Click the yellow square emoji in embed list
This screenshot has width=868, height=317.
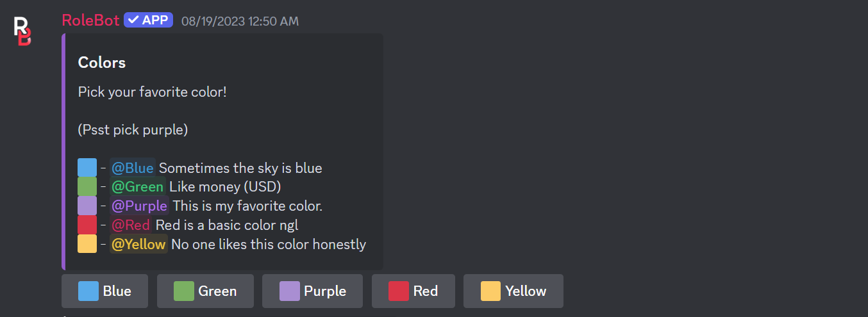click(x=87, y=244)
